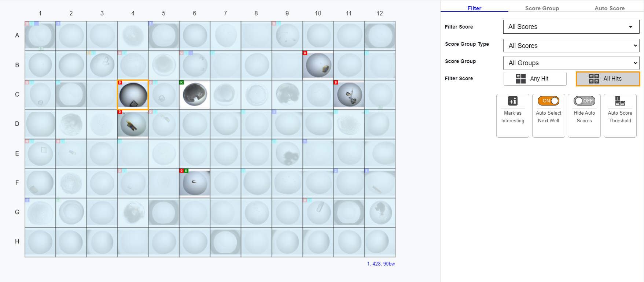Select the highlighted well C4 thumbnail
This screenshot has width=644, height=282.
coord(133,95)
